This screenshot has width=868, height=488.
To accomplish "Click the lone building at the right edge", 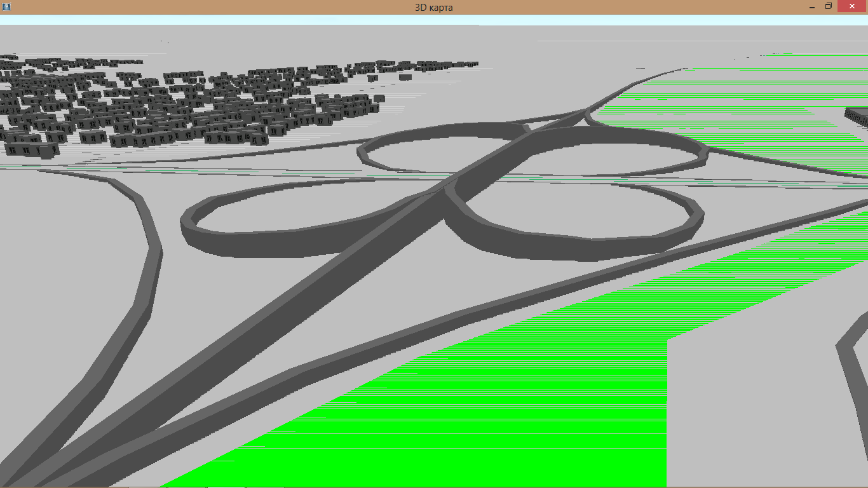I will (x=858, y=119).
